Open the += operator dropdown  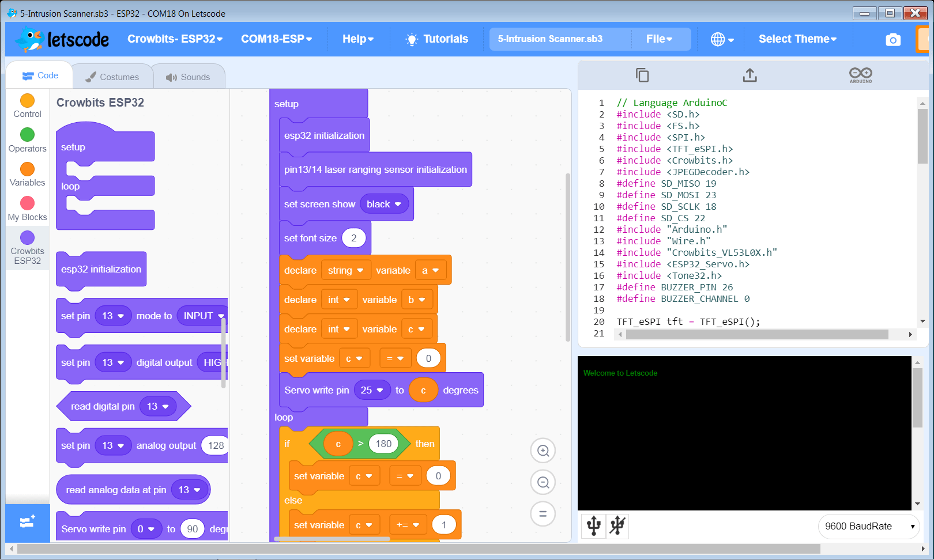pos(408,525)
